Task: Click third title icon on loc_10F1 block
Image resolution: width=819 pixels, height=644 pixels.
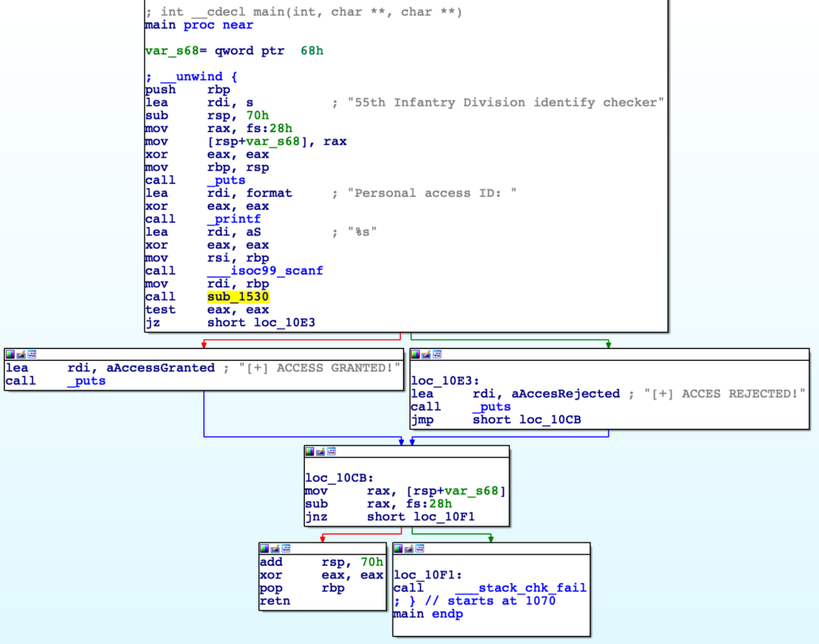Action: 420,548
